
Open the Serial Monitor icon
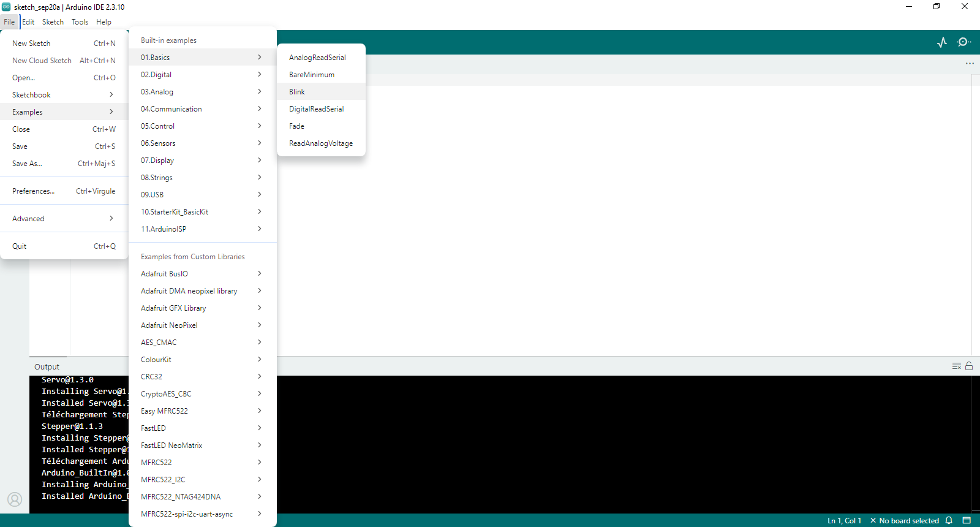click(964, 42)
